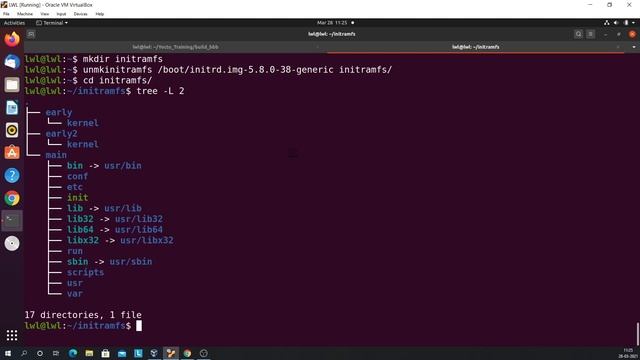Click the 'conf' directory entry
Viewport: 640px width, 360px height.
click(x=78, y=176)
